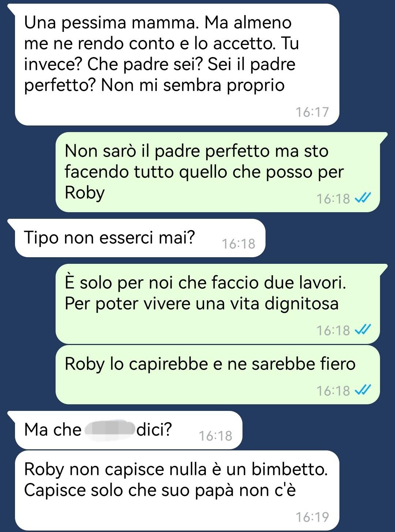The height and width of the screenshot is (532, 395).
Task: Tap the 'È solo per noi' message bubble
Action: [218, 304]
